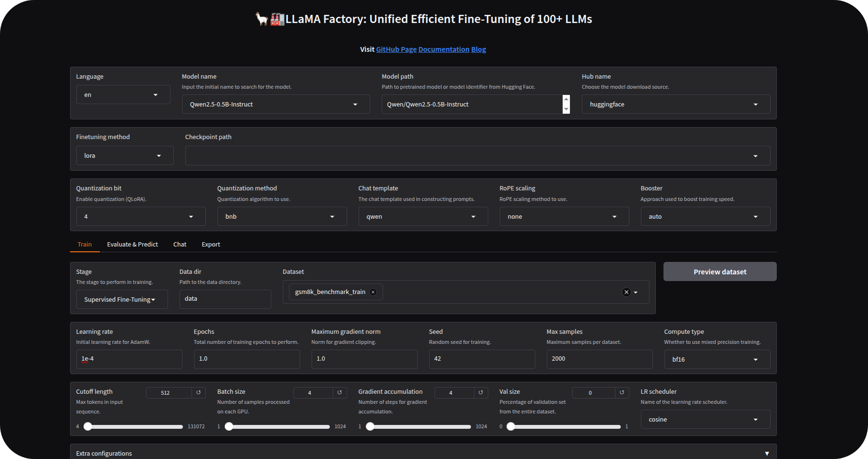The width and height of the screenshot is (868, 459).
Task: Focus the Maximum gradient norm field
Action: coord(364,359)
